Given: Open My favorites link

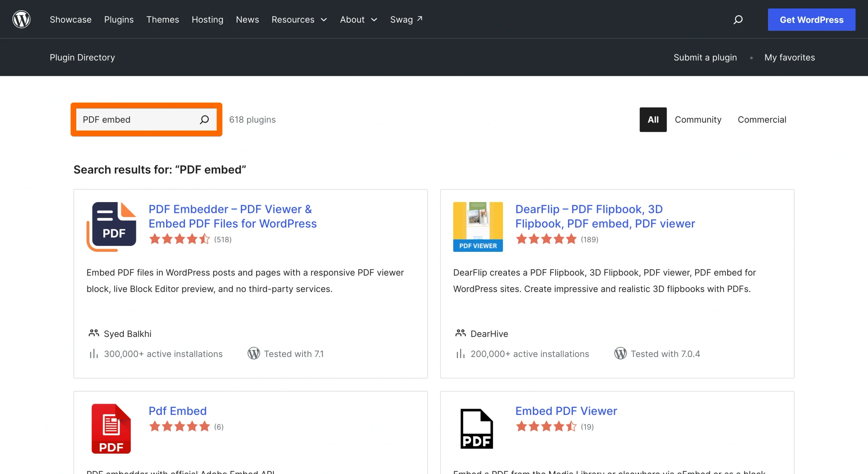Looking at the screenshot, I should pos(789,57).
